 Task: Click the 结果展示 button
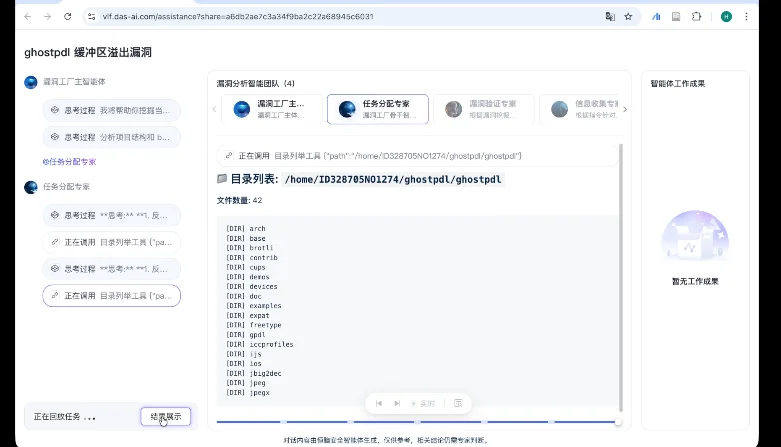pyautogui.click(x=166, y=417)
